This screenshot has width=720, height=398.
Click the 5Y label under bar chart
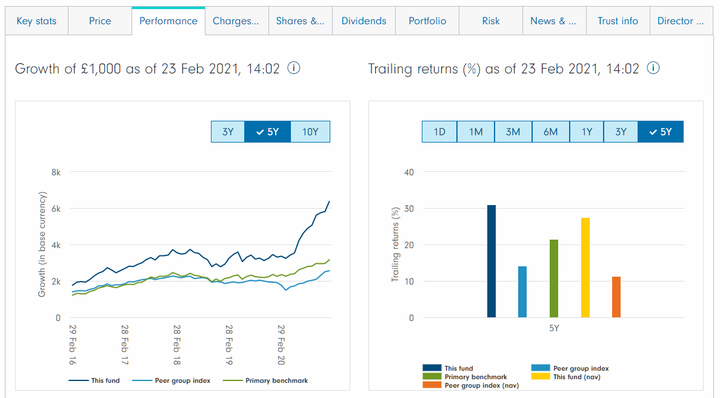tap(554, 328)
